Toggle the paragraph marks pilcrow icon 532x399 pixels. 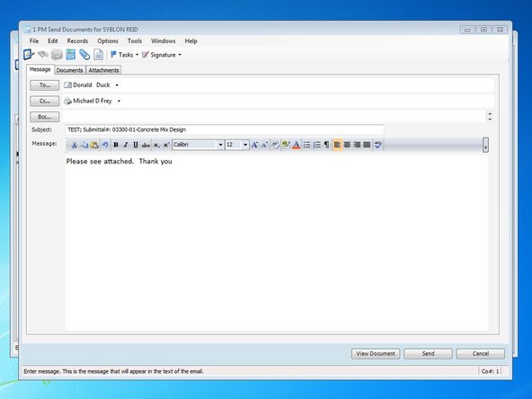tap(326, 145)
